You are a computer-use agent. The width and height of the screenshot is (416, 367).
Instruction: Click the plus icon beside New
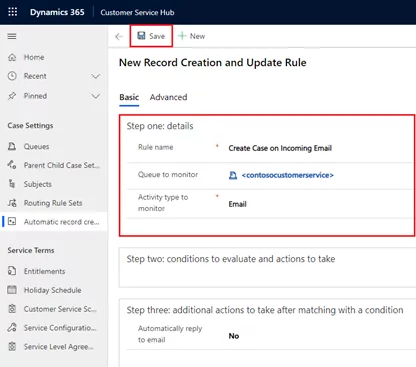point(182,36)
